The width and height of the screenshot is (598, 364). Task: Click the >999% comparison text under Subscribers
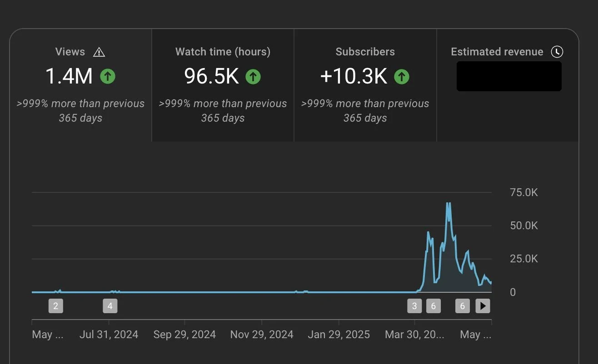pyautogui.click(x=365, y=111)
